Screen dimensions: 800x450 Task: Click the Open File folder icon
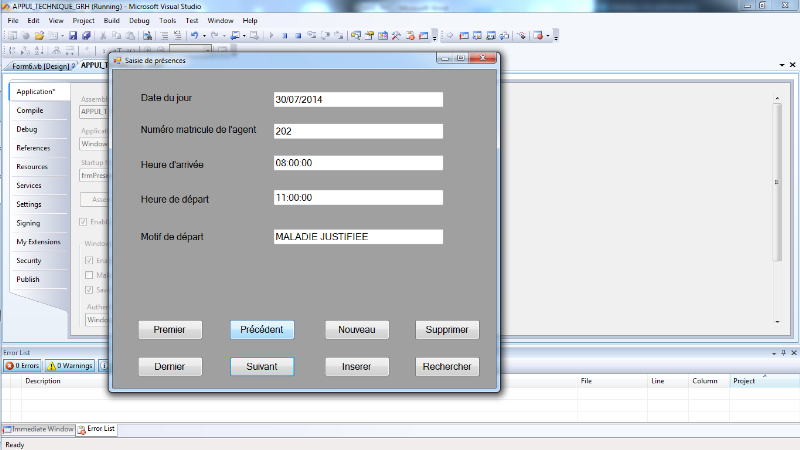click(x=40, y=35)
